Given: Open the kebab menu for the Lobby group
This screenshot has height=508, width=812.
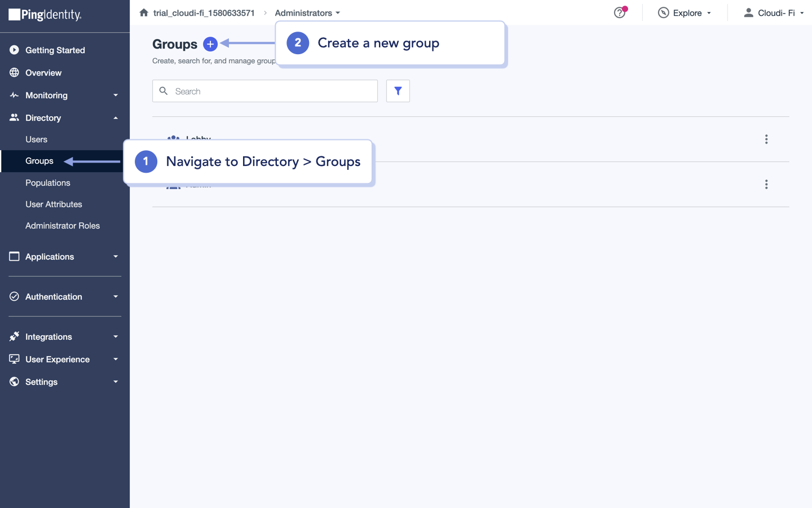Looking at the screenshot, I should [766, 139].
